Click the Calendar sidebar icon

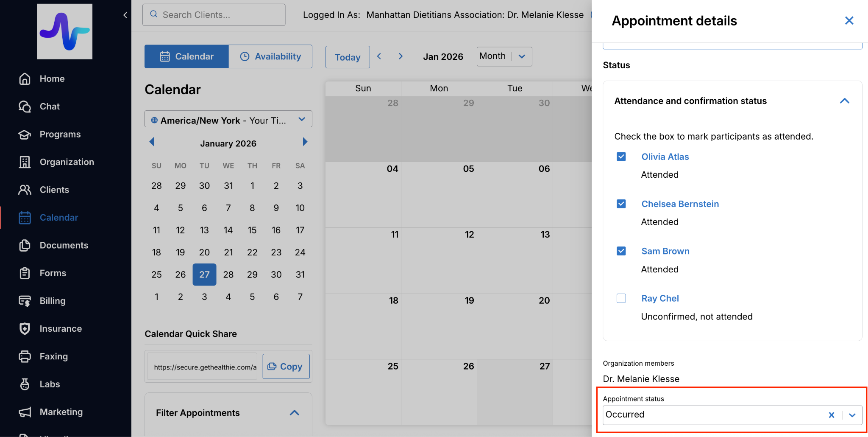pos(25,218)
